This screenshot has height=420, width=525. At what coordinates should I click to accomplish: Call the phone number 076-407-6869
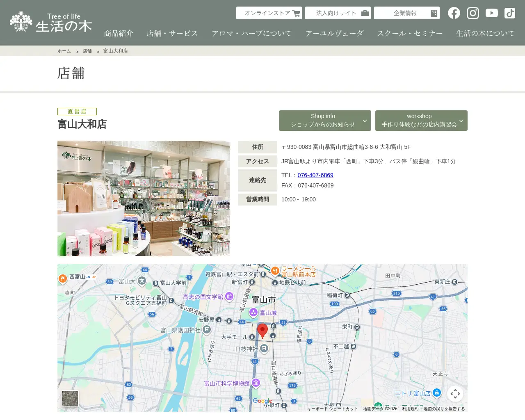click(315, 175)
